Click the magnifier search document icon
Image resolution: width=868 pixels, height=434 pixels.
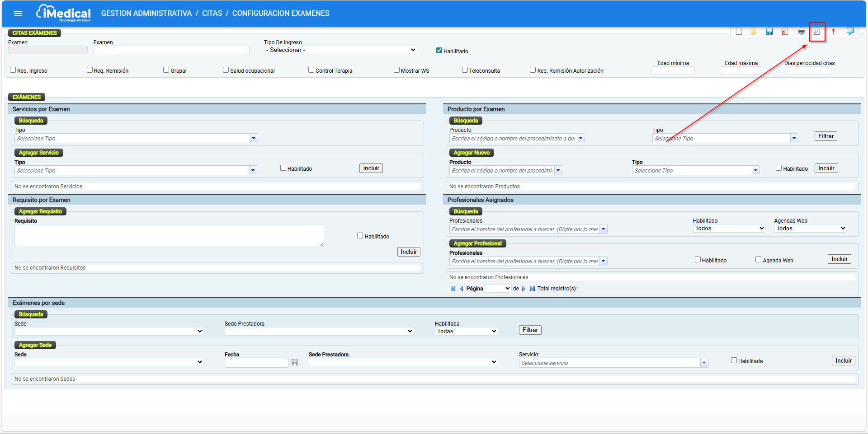pos(816,32)
